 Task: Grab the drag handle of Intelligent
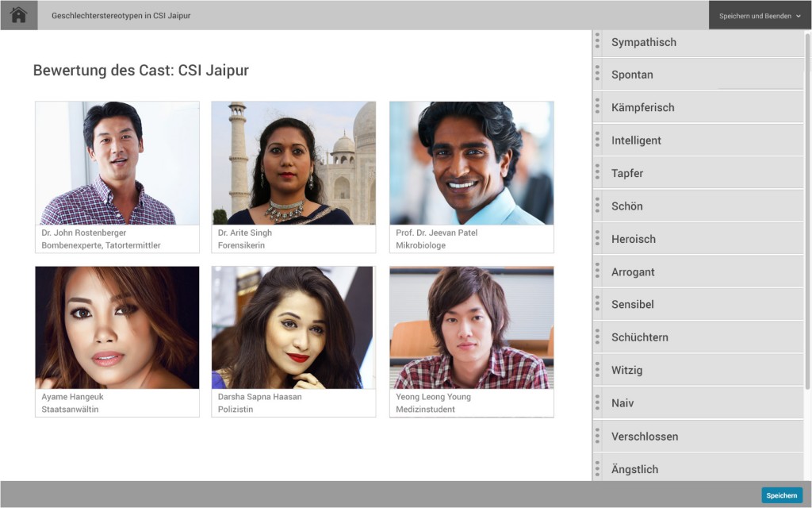[597, 140]
